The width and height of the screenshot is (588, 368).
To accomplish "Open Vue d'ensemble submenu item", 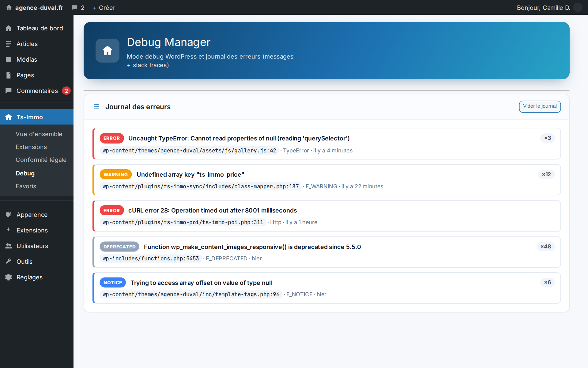I will click(39, 134).
